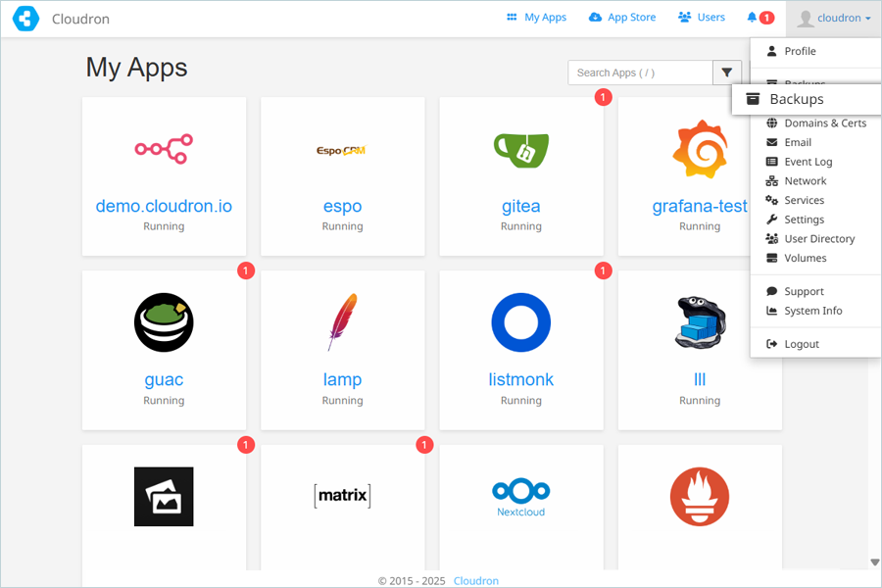Click the wrench icon for Settings

pyautogui.click(x=772, y=220)
